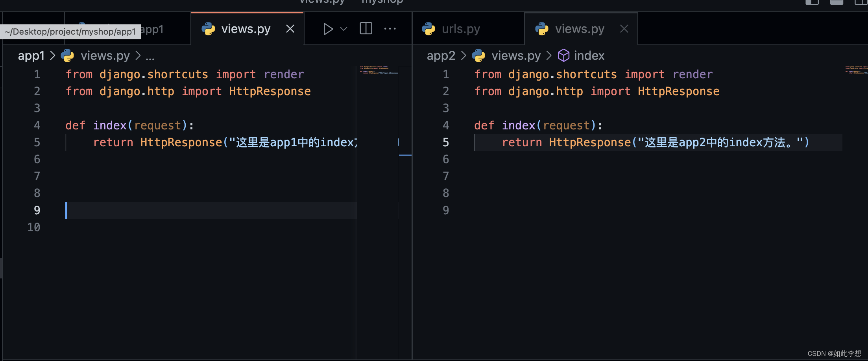Click views.py in the right breadcrumb
This screenshot has height=361, width=868.
coord(516,56)
